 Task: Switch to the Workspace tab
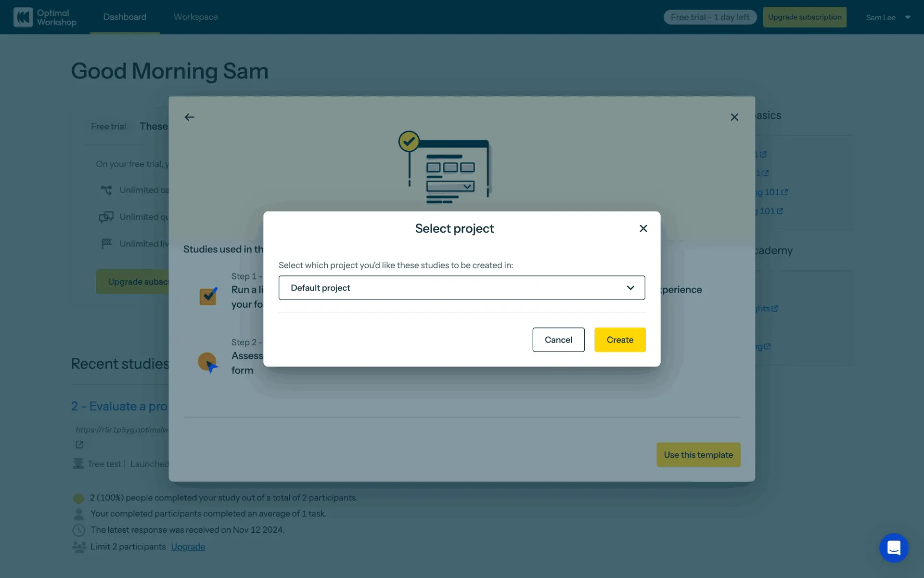tap(195, 17)
